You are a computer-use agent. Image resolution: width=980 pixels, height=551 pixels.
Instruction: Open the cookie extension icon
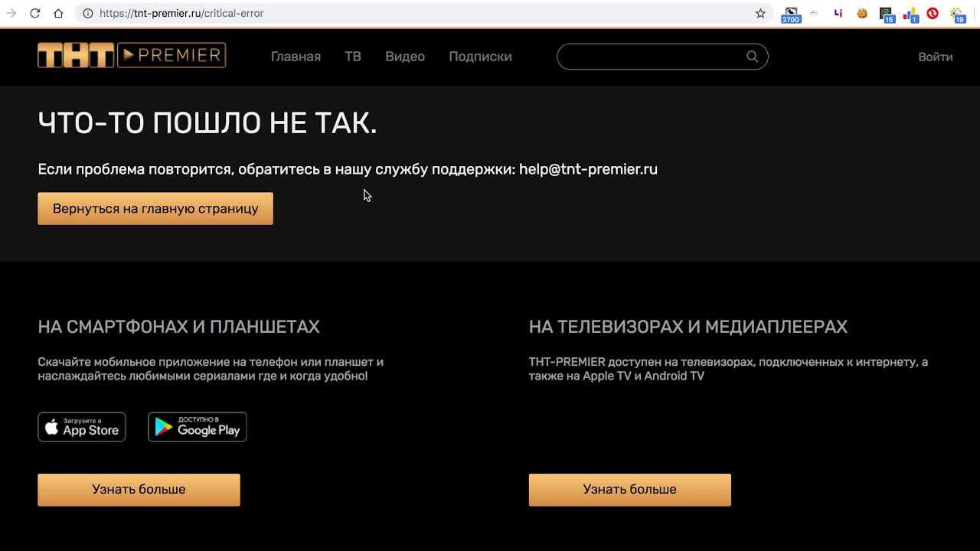[862, 13]
